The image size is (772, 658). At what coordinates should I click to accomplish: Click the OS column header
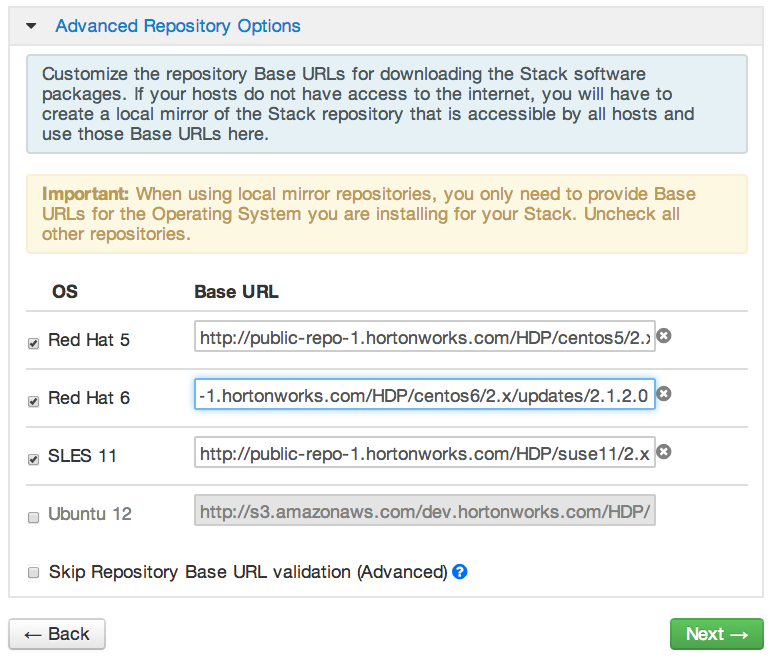[64, 292]
